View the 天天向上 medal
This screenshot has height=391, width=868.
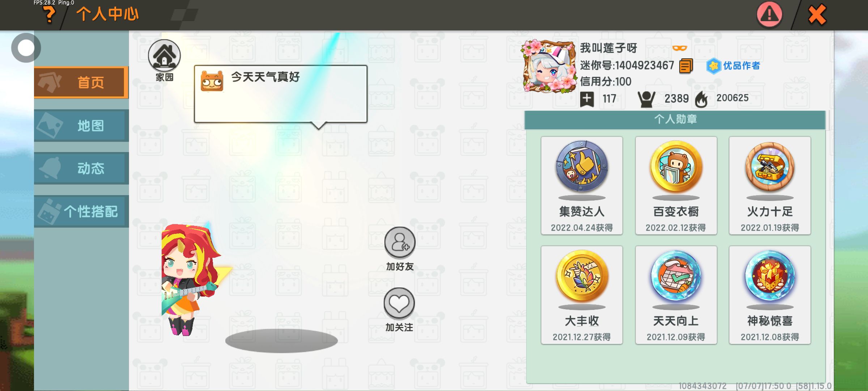click(676, 295)
